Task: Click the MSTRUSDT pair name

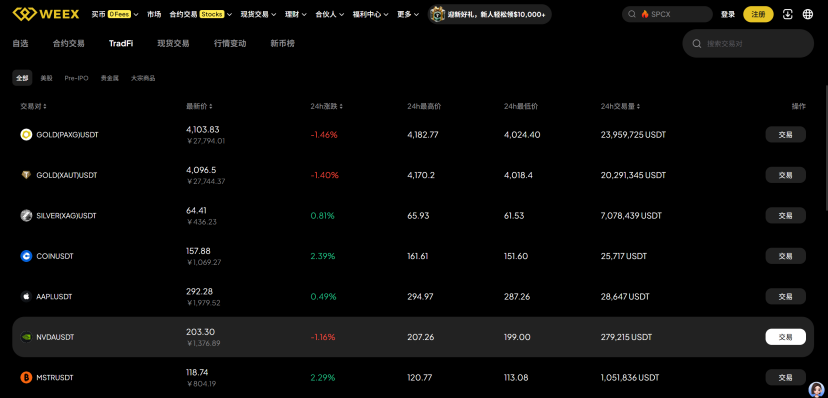Action: pyautogui.click(x=55, y=377)
